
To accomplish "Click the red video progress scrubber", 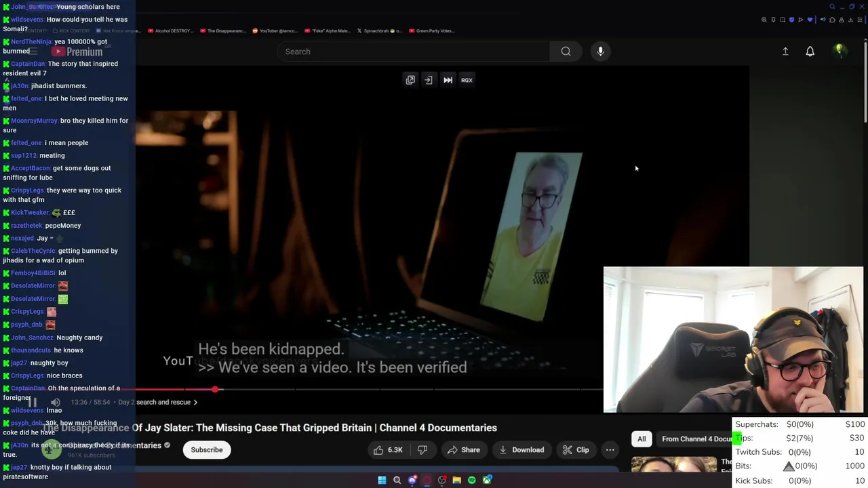I will [215, 390].
